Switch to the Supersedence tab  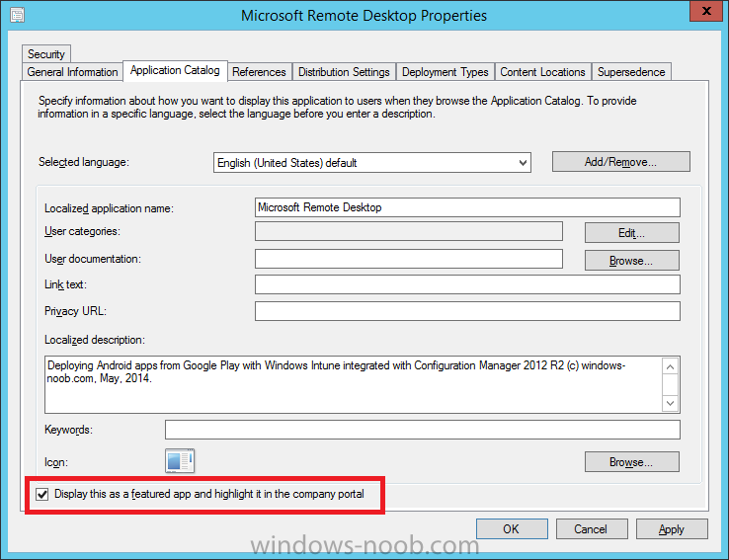tap(631, 72)
